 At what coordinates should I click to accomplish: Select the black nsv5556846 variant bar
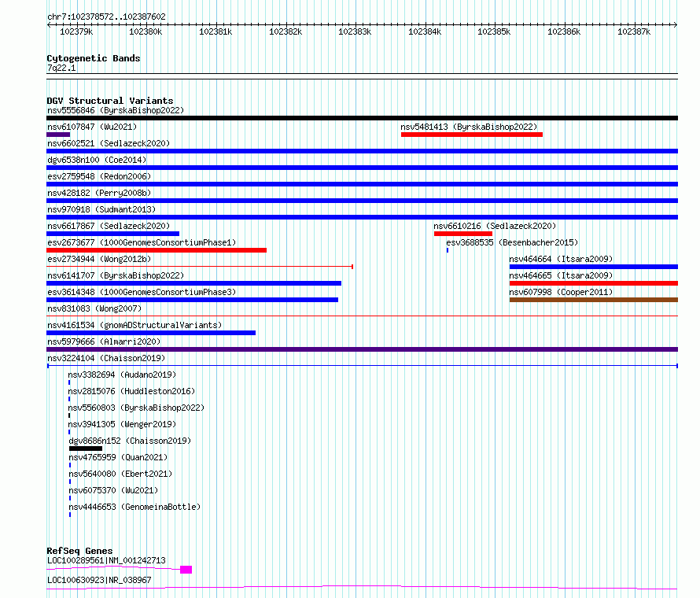[362, 118]
